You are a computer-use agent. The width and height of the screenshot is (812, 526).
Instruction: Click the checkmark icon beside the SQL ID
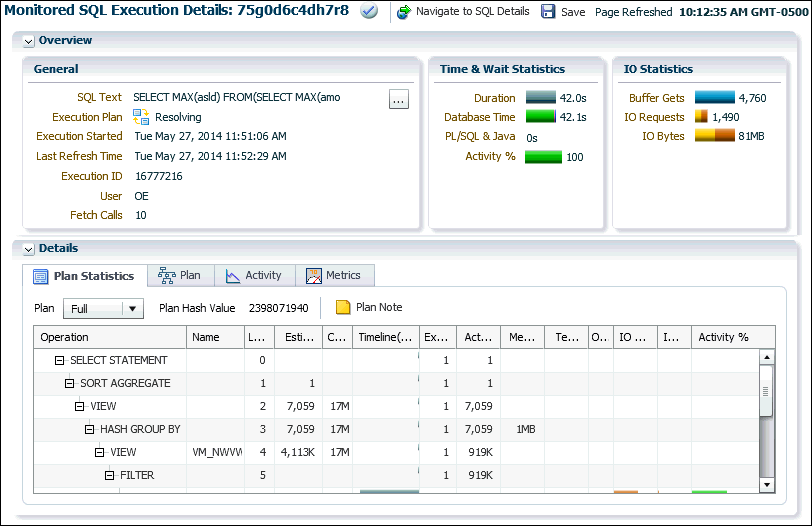click(369, 12)
